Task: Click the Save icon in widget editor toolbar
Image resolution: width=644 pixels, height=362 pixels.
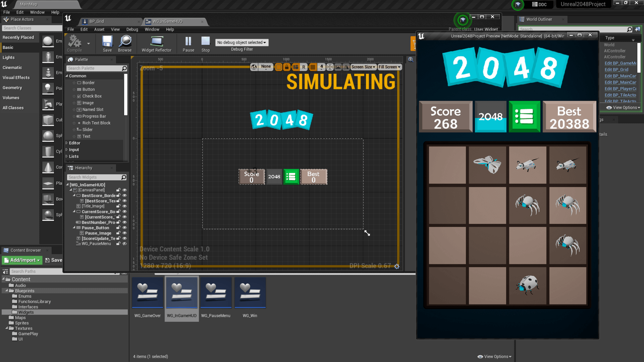Action: [x=107, y=44]
